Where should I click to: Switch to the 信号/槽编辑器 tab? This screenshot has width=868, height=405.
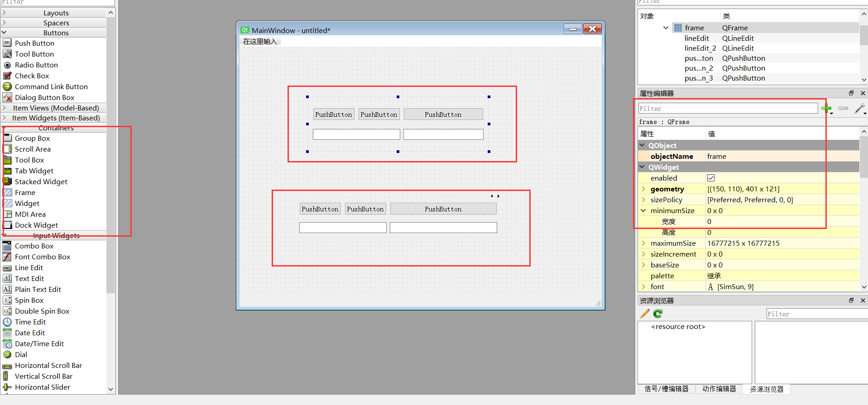pyautogui.click(x=667, y=389)
